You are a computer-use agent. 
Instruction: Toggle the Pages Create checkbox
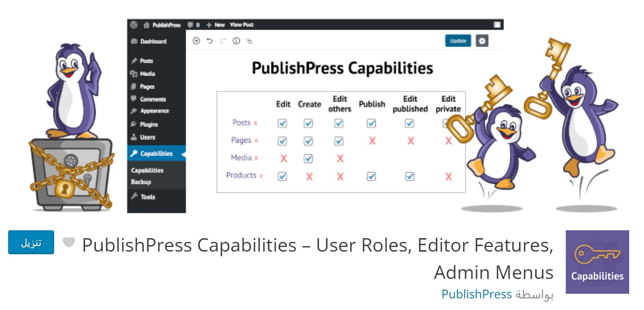(x=308, y=141)
